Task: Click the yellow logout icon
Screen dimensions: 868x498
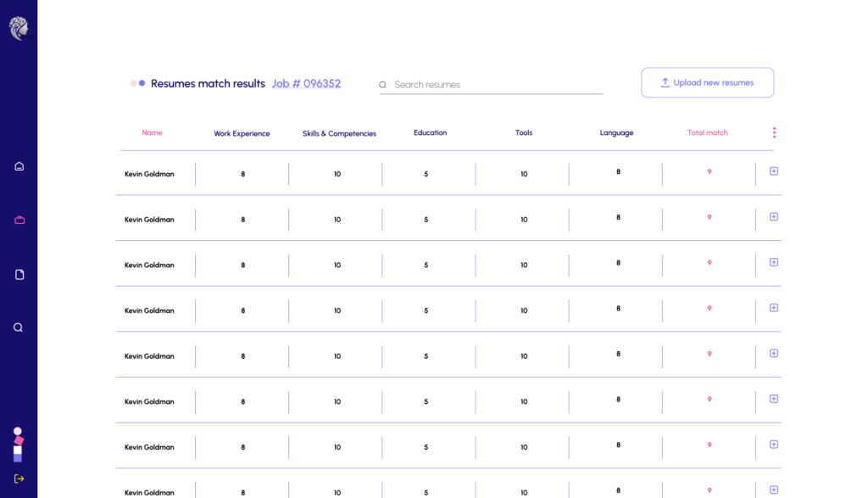Action: 19,478
